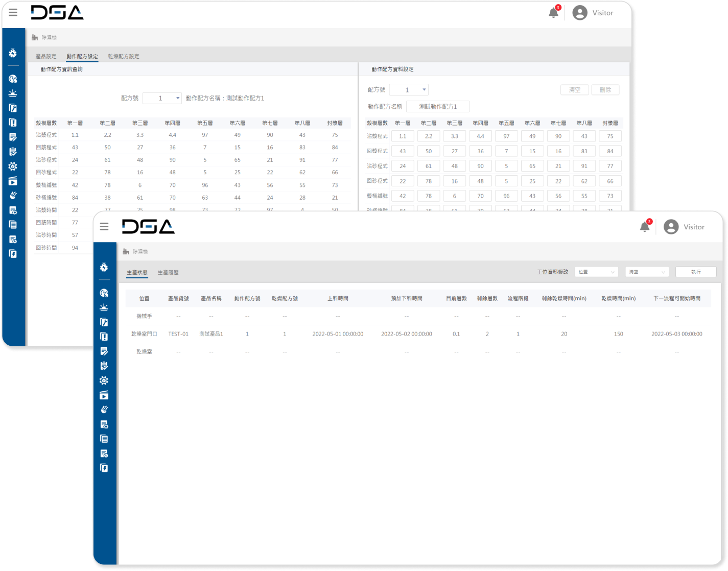Click the document-with-exclamation icon in back window sidebar
The image size is (728, 571).
pyautogui.click(x=13, y=123)
